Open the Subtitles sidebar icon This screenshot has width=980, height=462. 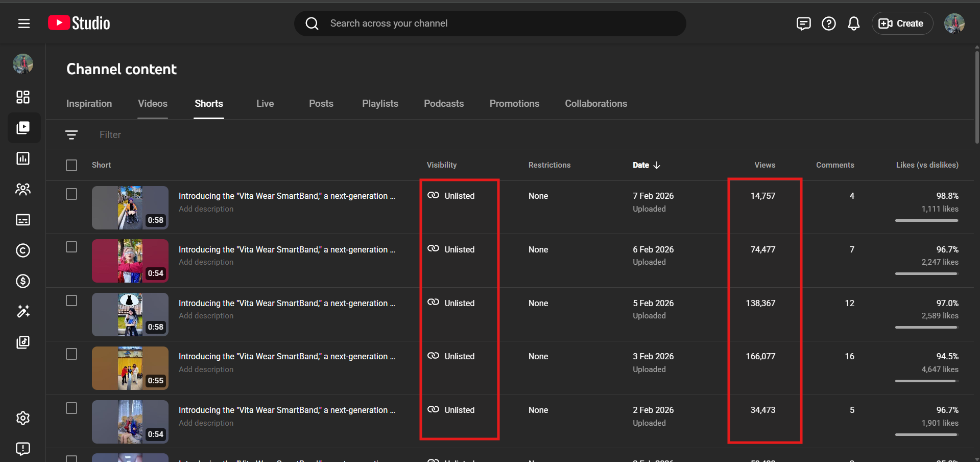click(23, 220)
